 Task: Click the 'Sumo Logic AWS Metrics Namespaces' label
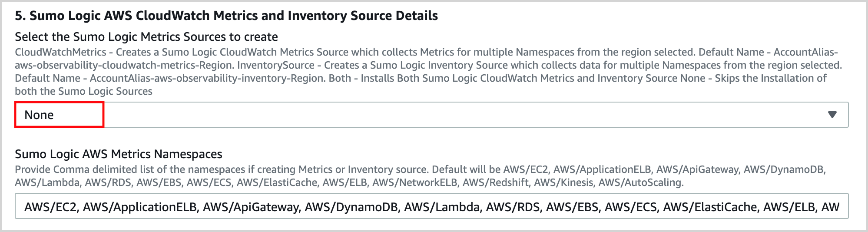tap(119, 154)
